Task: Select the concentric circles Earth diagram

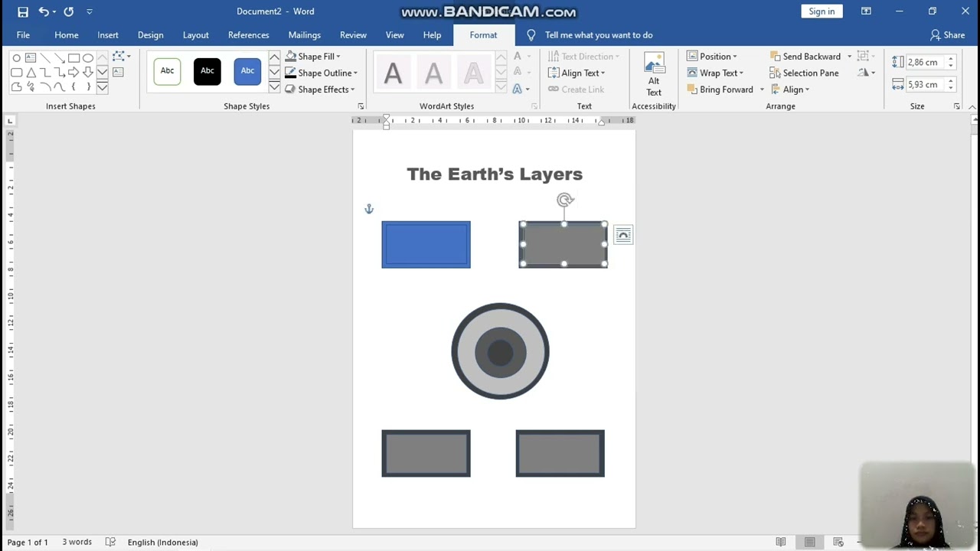Action: tap(500, 351)
